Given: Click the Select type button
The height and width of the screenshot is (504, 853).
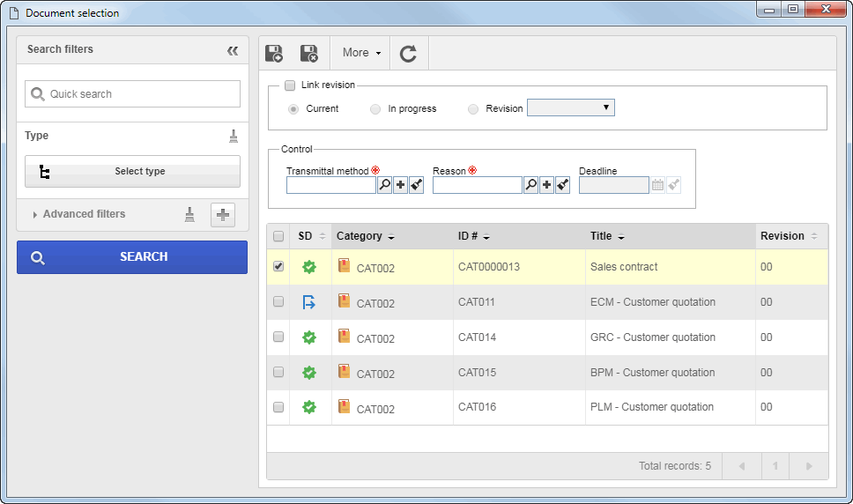Looking at the screenshot, I should click(x=132, y=172).
